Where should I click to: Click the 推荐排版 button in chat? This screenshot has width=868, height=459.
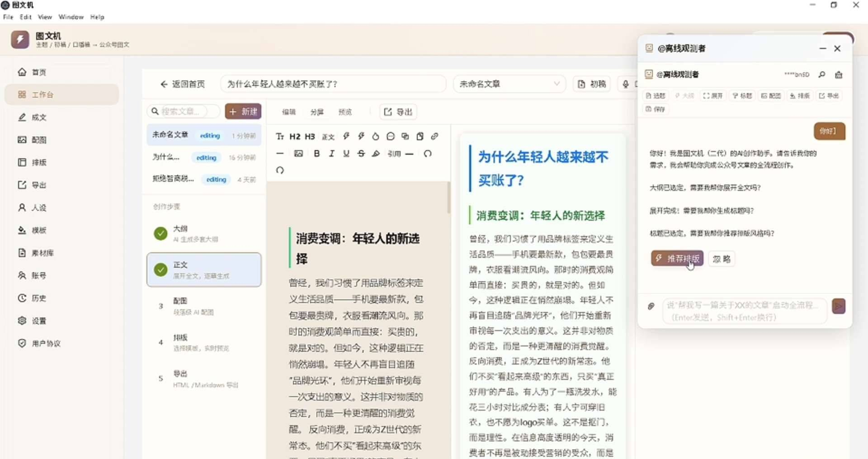[x=677, y=259]
